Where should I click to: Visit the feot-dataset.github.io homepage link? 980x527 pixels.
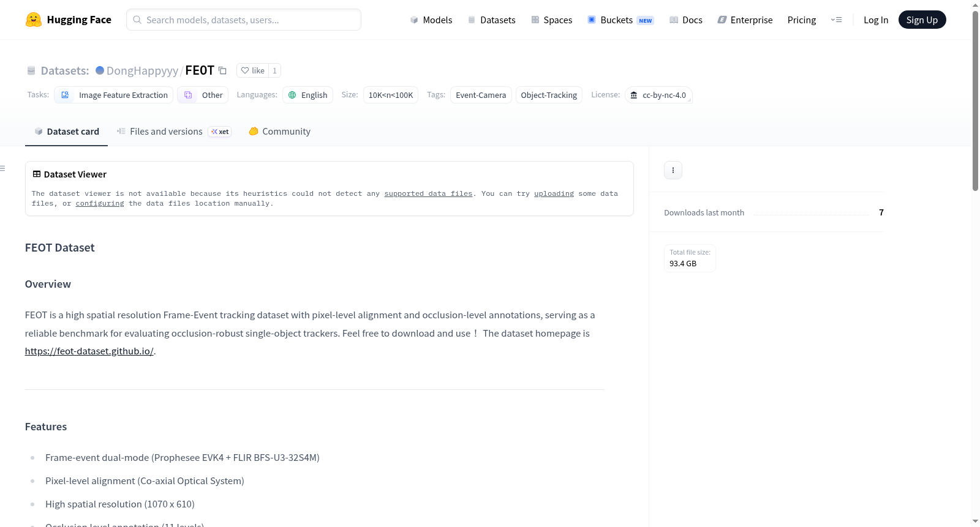click(x=89, y=351)
